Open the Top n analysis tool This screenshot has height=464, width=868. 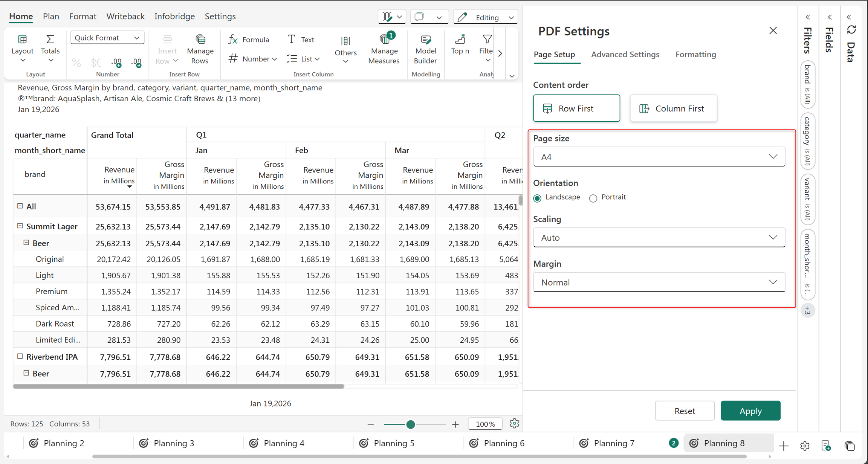click(x=460, y=44)
